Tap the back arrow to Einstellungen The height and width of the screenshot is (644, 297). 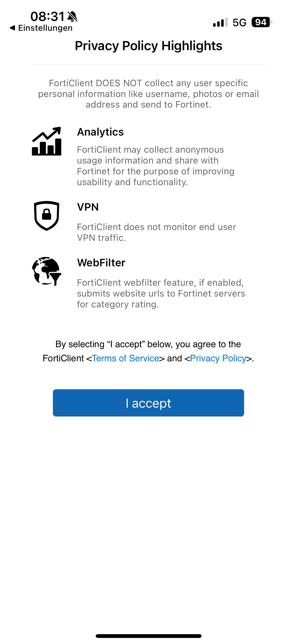[12, 28]
